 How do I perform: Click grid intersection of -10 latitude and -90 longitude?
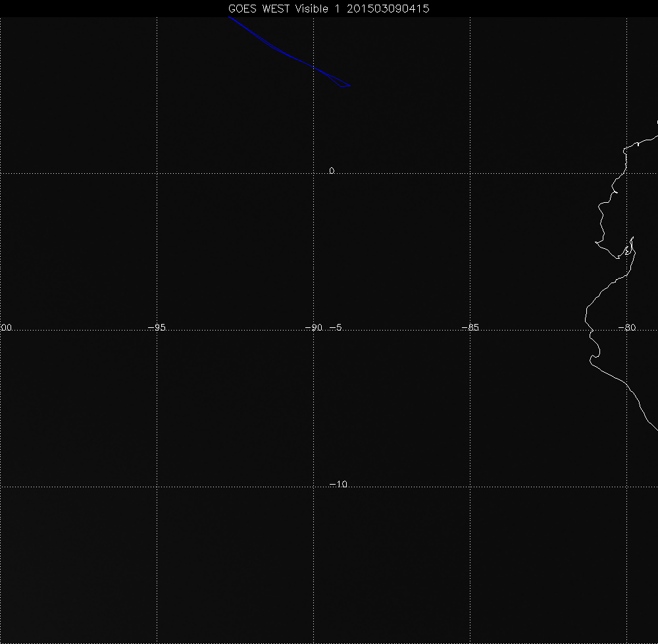coord(313,487)
